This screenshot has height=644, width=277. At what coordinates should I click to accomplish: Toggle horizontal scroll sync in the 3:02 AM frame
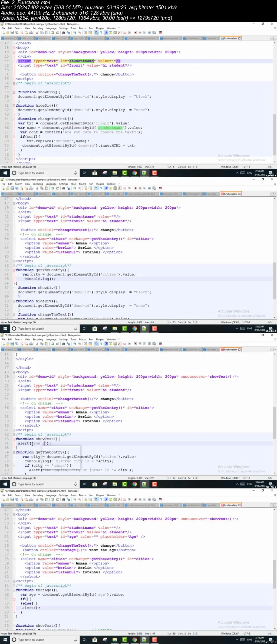pyautogui.click(x=90, y=188)
